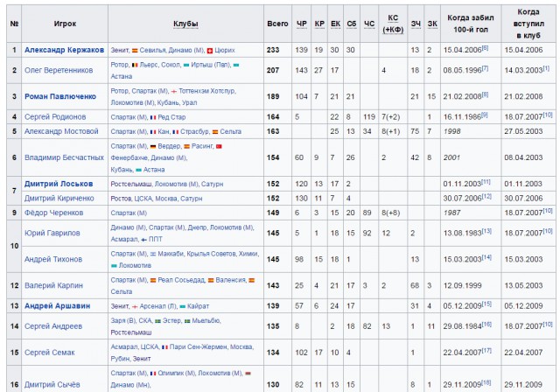Open Фенербахче club link
The height and width of the screenshot is (392, 560).
click(129, 157)
